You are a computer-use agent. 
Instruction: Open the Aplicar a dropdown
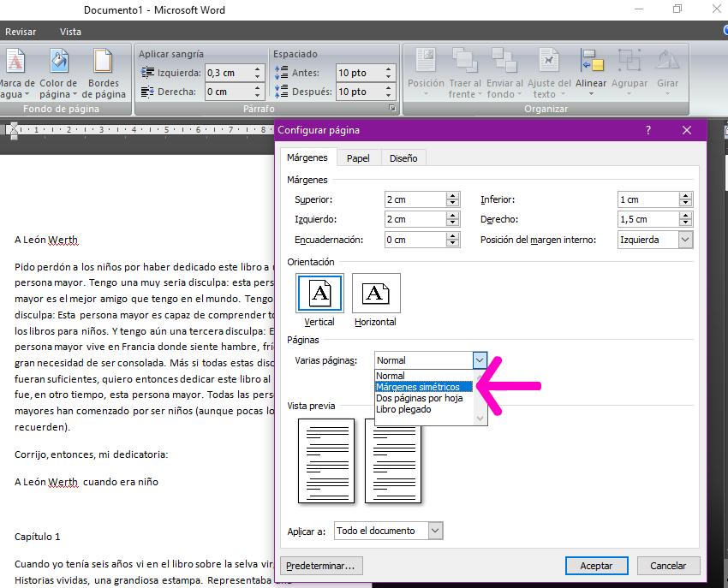click(x=435, y=531)
